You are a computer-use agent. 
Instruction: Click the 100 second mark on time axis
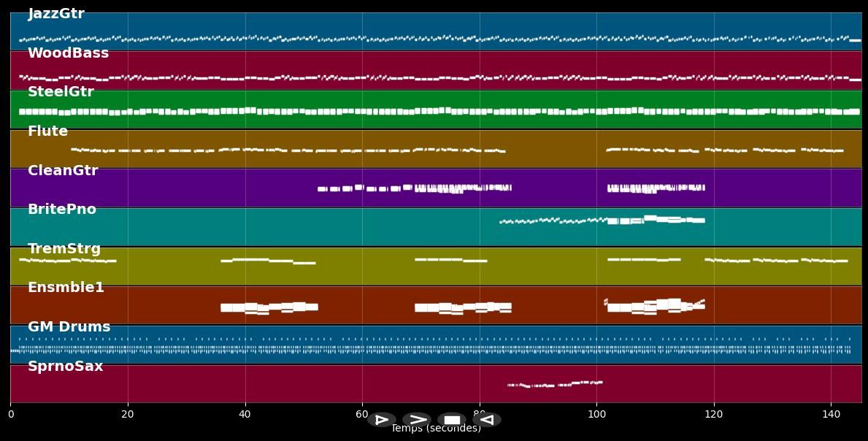[596, 414]
